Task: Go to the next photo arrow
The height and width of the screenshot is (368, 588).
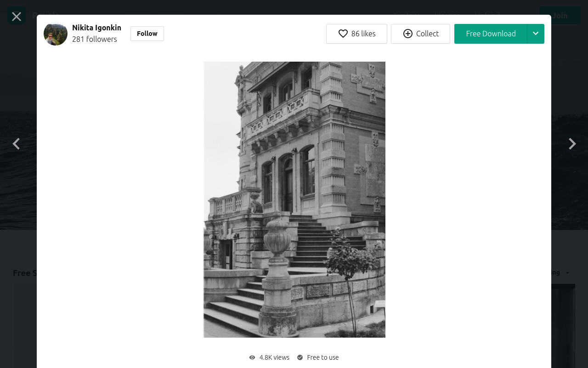Action: (572, 144)
